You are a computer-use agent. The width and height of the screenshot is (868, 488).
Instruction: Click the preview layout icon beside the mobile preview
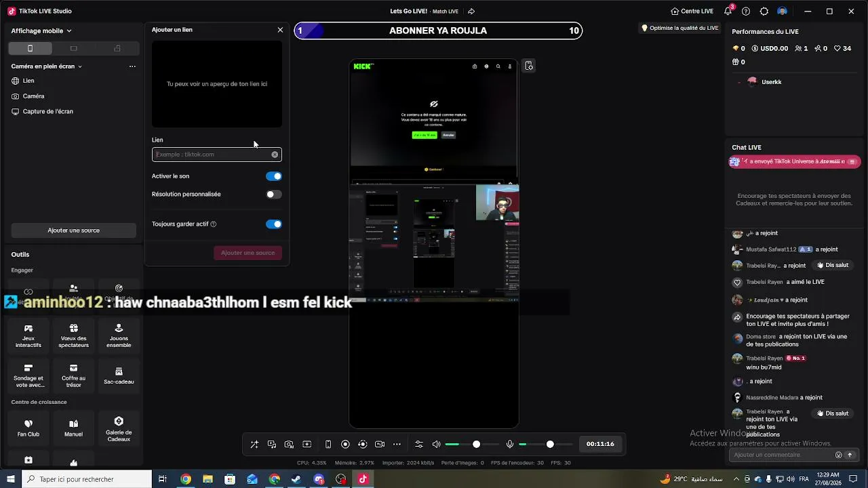[x=529, y=66]
